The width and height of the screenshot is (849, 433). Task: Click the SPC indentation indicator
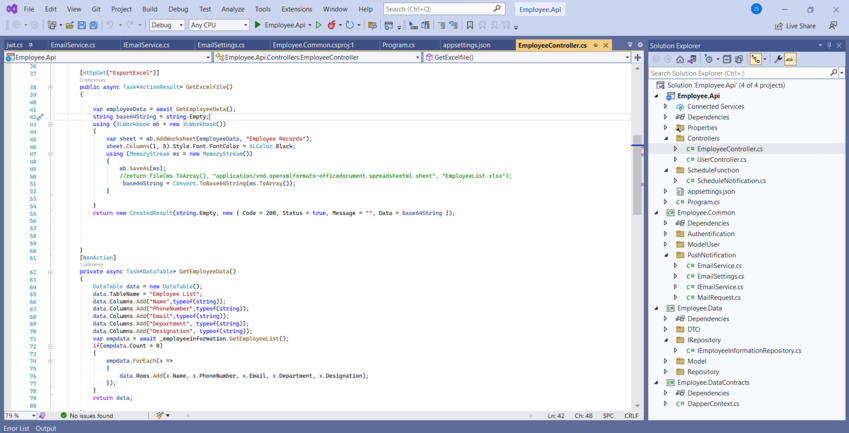[608, 416]
